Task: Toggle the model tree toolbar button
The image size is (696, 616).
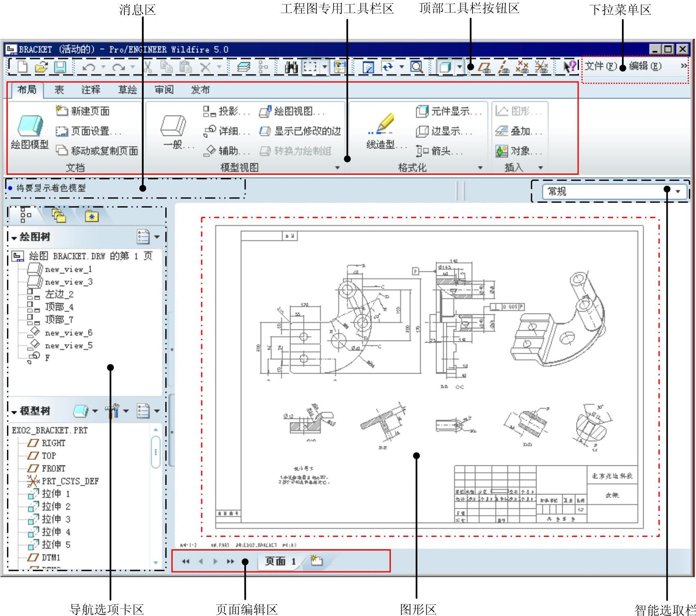Action: tap(264, 67)
